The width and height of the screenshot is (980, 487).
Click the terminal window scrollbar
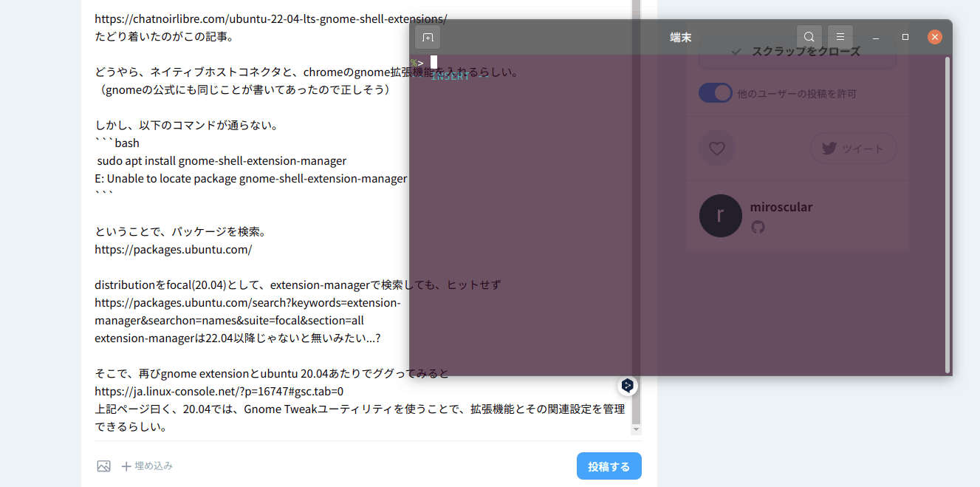[x=948, y=214]
